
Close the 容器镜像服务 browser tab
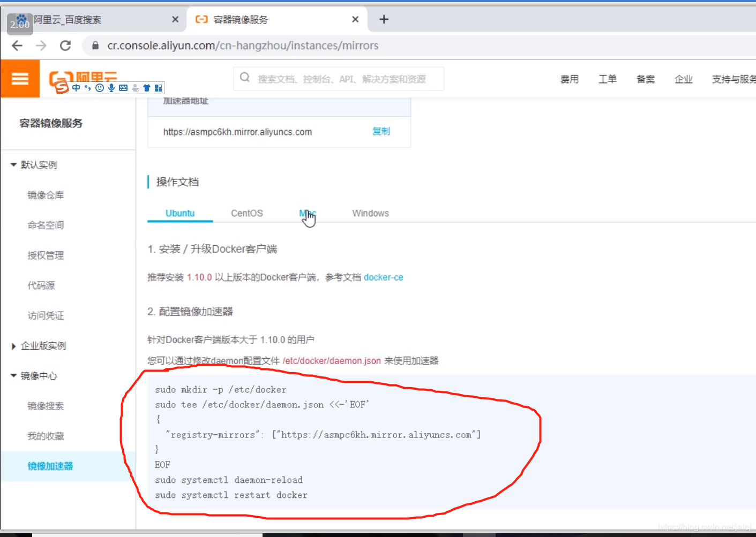(x=355, y=19)
